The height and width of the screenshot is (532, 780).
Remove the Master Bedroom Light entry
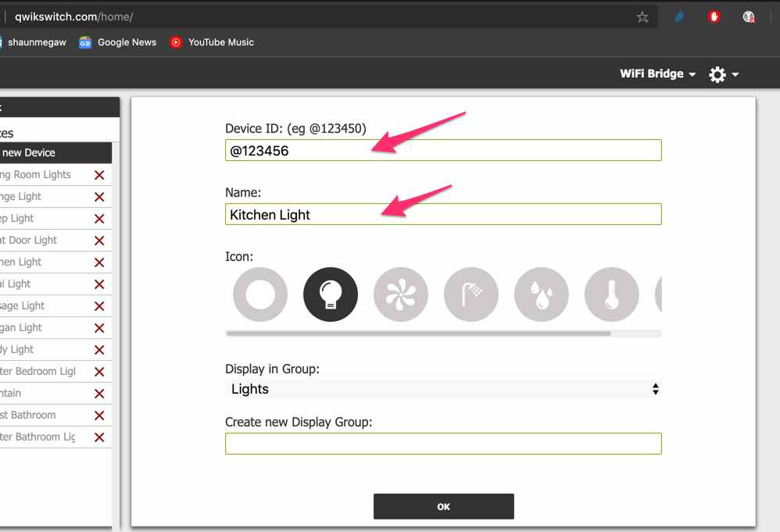pyautogui.click(x=99, y=372)
